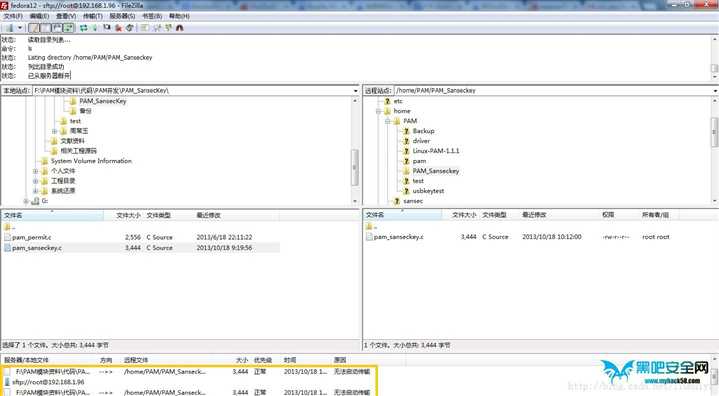The width and height of the screenshot is (719, 396).
Task: Click the remote sansec folder icon
Action: [x=397, y=201]
